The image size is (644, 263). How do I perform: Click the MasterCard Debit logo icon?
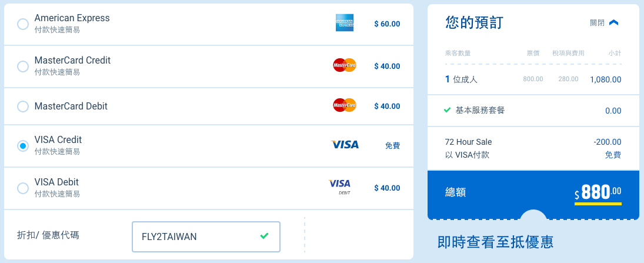[344, 105]
